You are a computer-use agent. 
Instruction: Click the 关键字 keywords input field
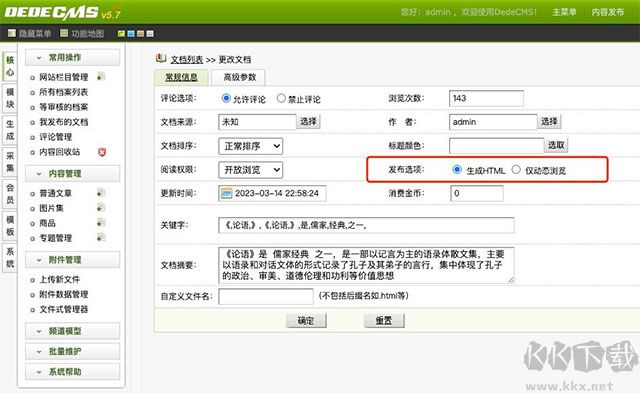point(366,225)
